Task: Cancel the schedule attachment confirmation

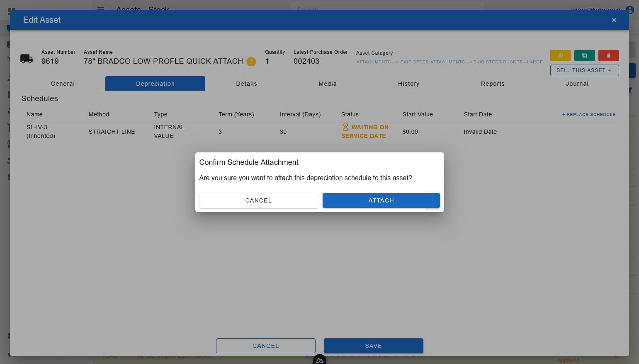Action: (258, 200)
